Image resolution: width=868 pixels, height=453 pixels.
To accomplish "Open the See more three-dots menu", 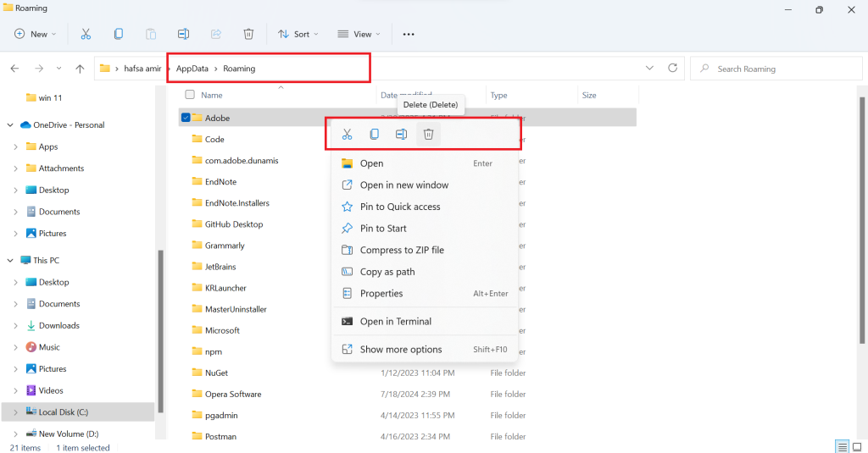I will [x=409, y=35].
